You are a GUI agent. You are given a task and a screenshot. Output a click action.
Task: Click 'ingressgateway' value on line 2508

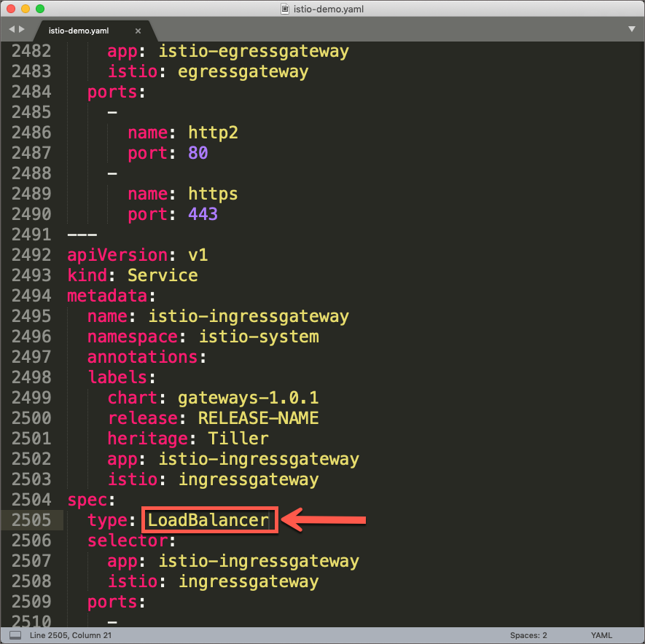click(249, 581)
